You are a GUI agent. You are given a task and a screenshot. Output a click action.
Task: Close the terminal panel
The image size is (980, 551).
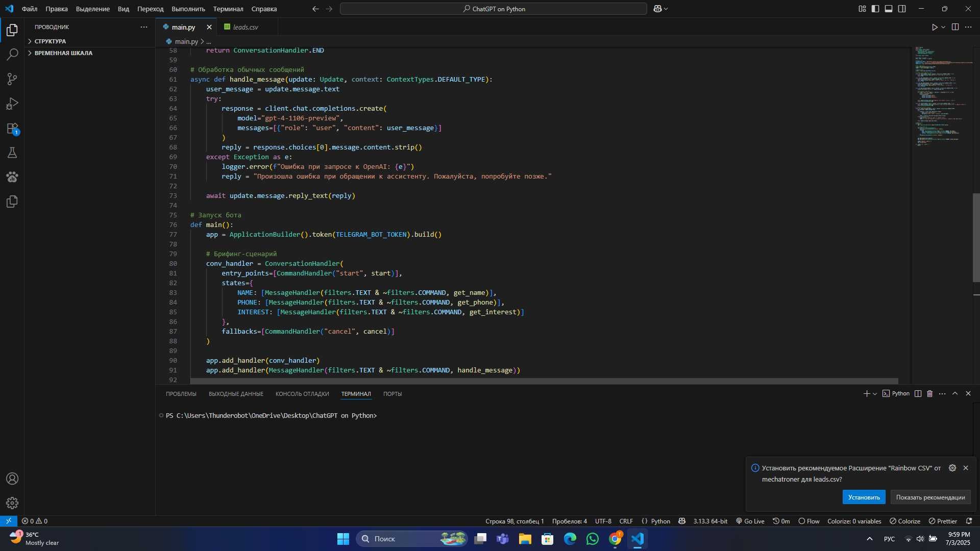point(968,393)
